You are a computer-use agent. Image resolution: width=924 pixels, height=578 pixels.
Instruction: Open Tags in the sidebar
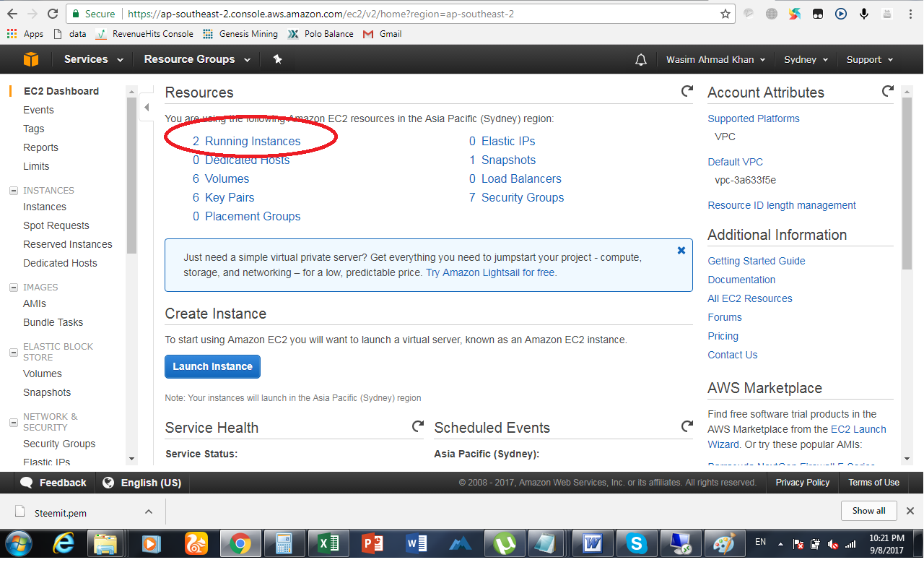(33, 129)
